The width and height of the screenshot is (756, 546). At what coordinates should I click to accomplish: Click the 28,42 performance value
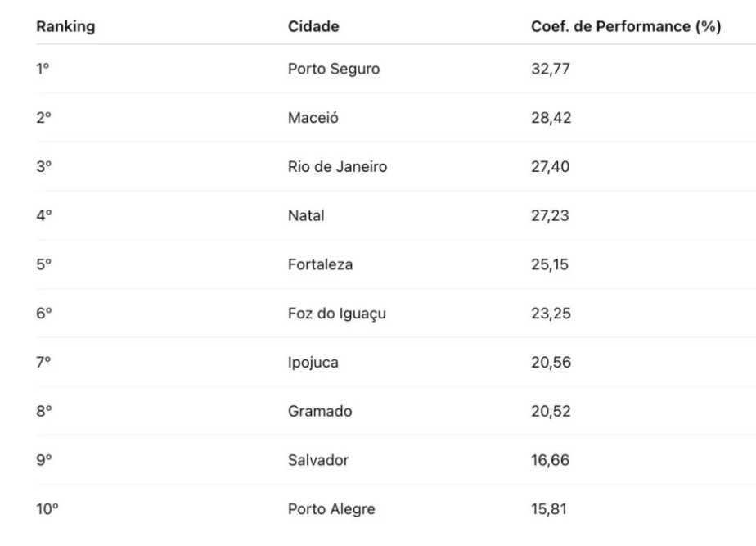pos(551,118)
